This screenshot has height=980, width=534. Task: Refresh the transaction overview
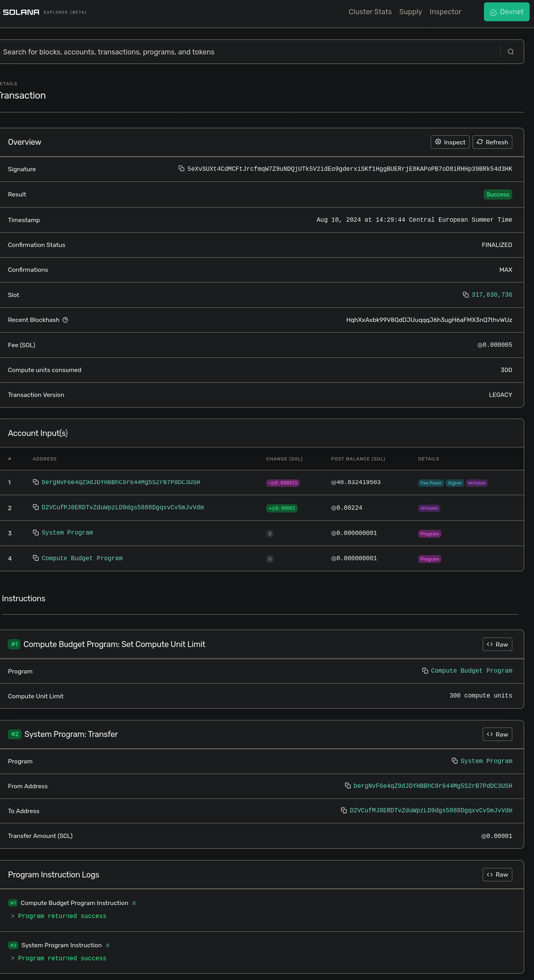tap(492, 142)
